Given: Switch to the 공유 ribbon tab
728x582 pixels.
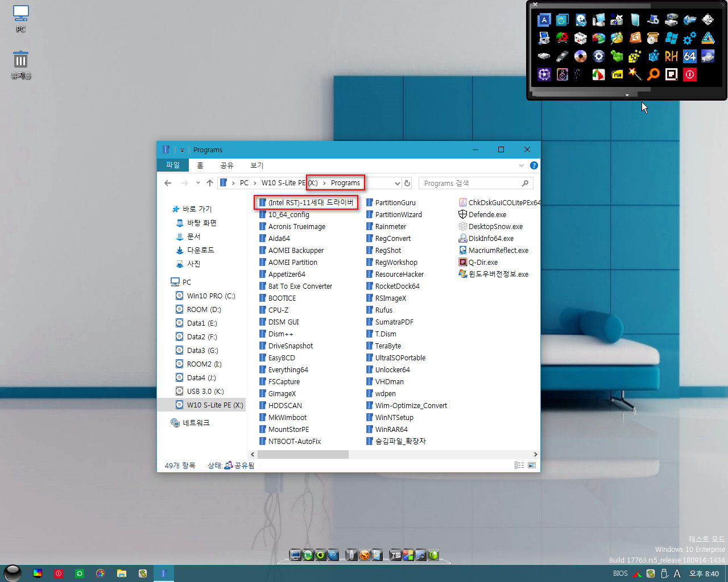Looking at the screenshot, I should 227,165.
